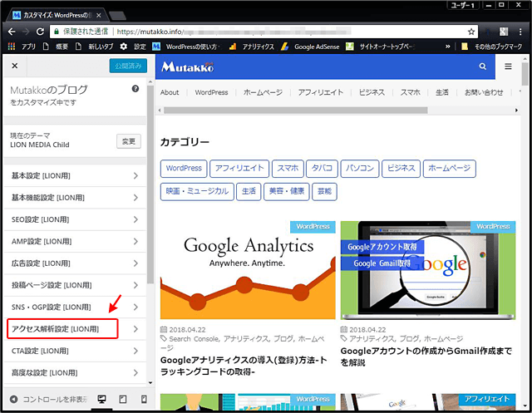Image resolution: width=532 pixels, height=413 pixels.
Task: Open その他のブックマーク folder
Action: pos(491,47)
